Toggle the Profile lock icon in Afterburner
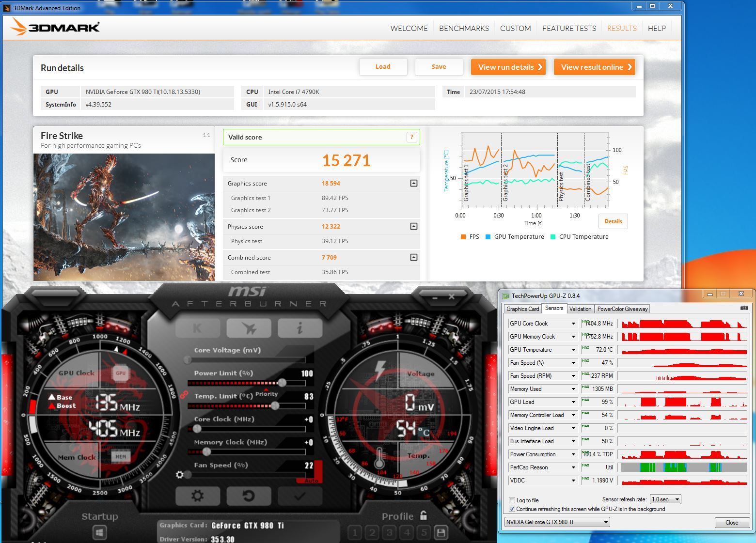The height and width of the screenshot is (543, 756). pos(424,515)
